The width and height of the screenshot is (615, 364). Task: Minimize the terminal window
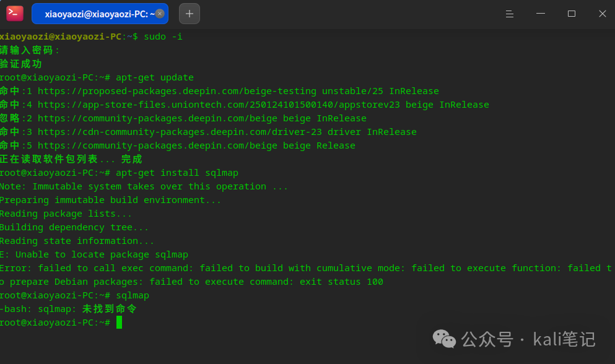(540, 14)
